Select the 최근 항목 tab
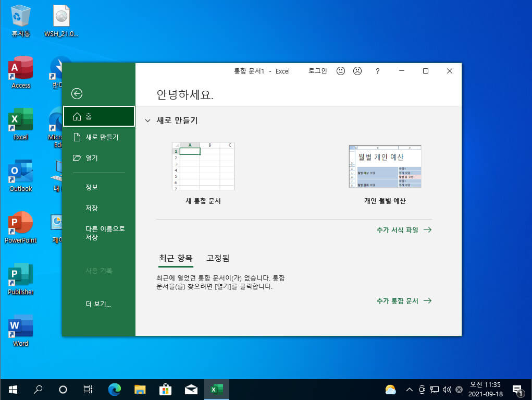532x400 pixels. tap(176, 258)
